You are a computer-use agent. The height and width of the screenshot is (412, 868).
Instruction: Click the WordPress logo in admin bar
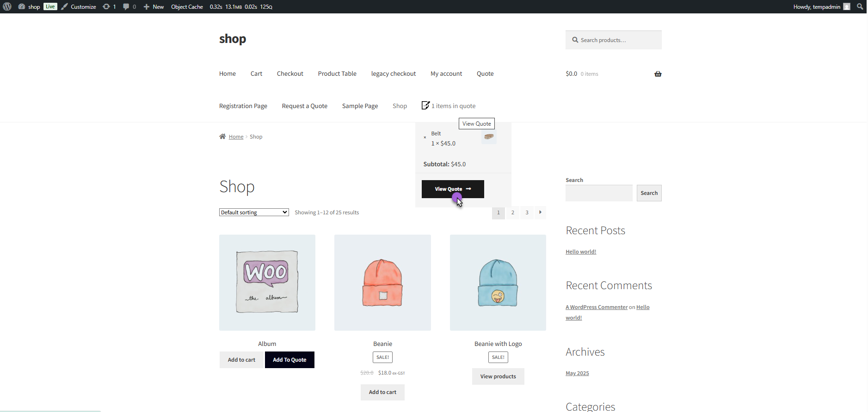point(7,6)
